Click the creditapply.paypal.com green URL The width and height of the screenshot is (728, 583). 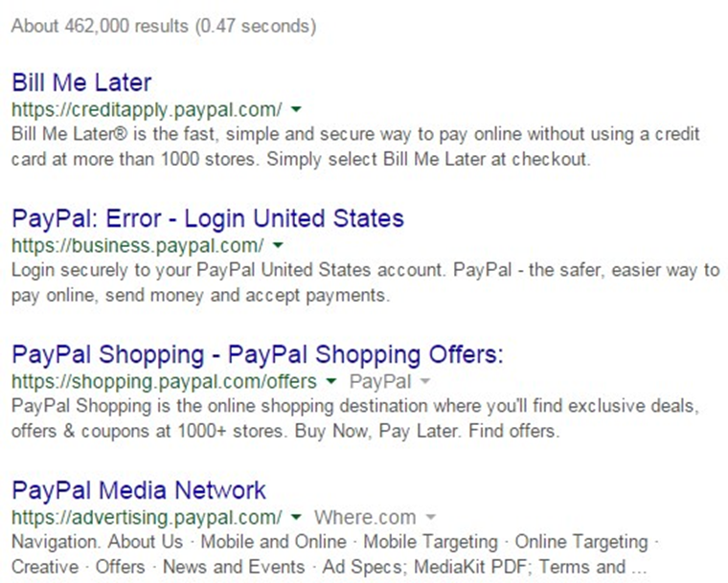147,109
